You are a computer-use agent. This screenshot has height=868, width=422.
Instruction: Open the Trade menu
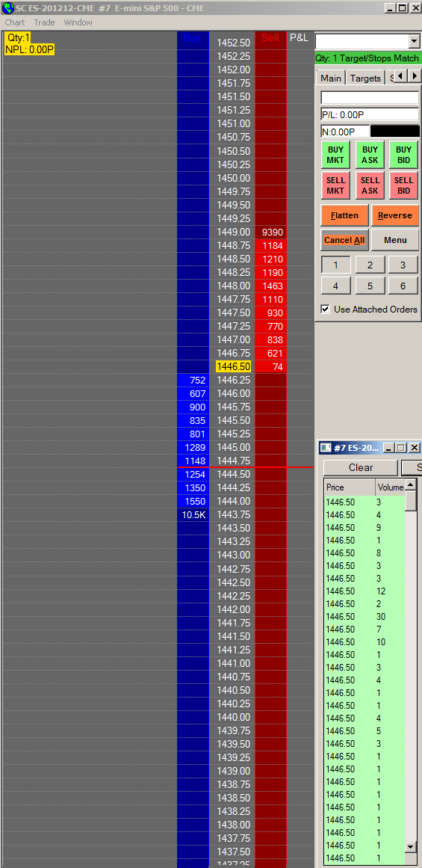pos(44,22)
